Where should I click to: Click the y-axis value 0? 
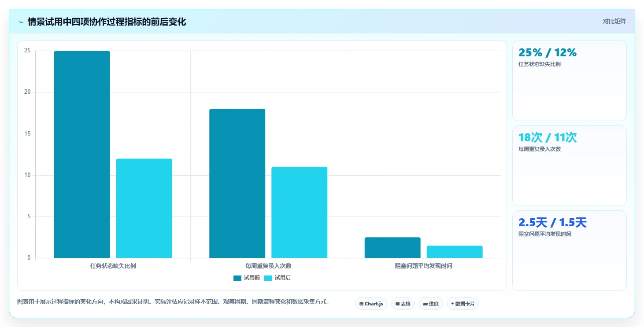click(29, 258)
